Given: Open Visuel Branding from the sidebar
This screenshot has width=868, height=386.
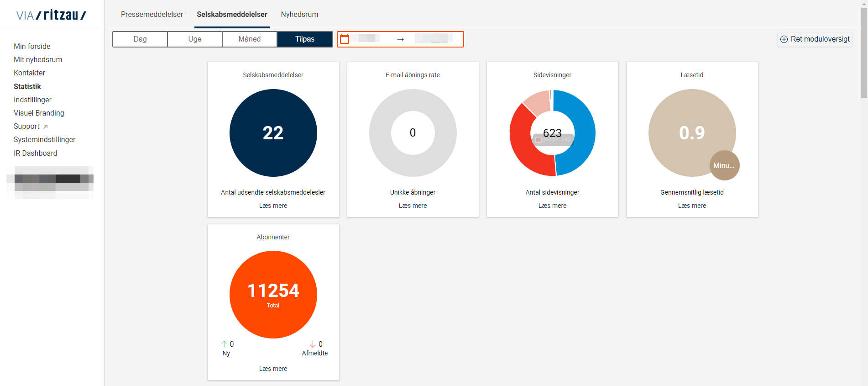Looking at the screenshot, I should [x=39, y=113].
